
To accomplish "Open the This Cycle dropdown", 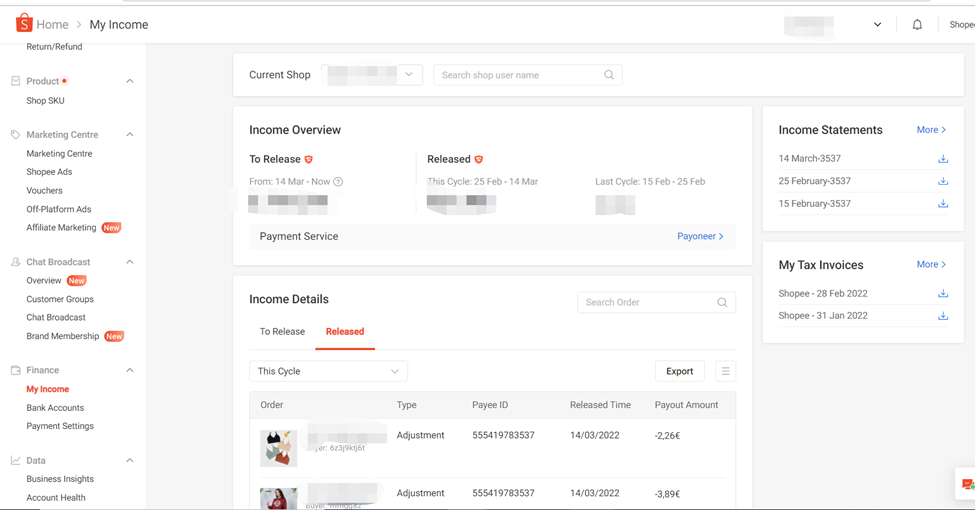I will (x=328, y=371).
